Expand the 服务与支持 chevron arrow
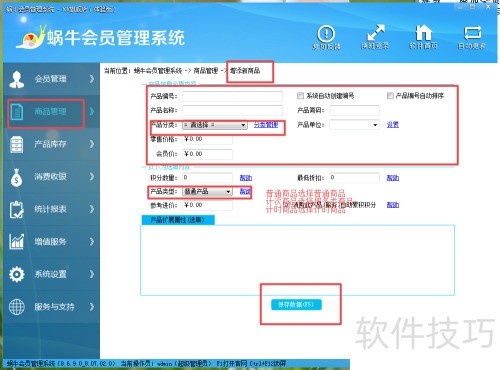The image size is (500, 370). (92, 307)
